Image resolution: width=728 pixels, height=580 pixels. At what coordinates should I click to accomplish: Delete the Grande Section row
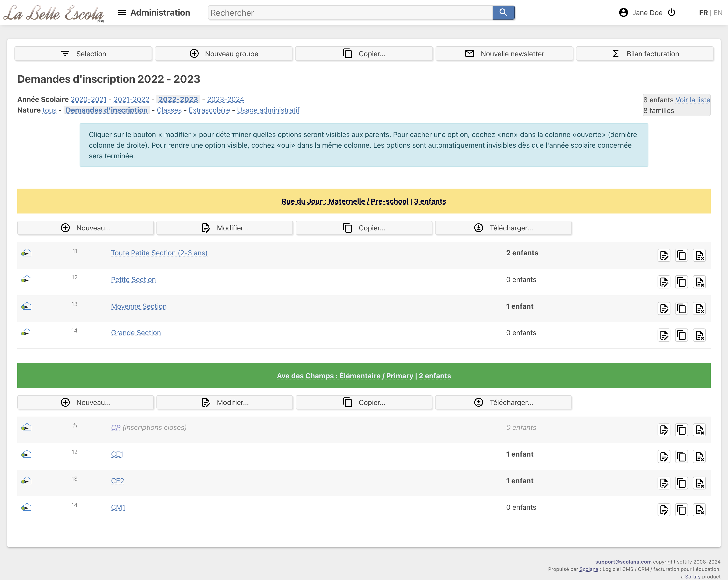coord(699,335)
